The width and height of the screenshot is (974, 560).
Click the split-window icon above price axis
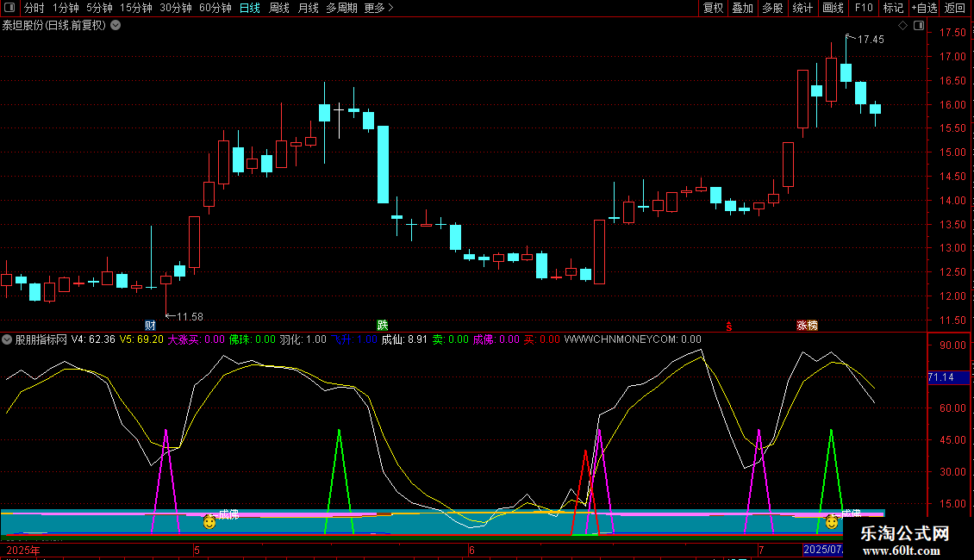pos(917,26)
